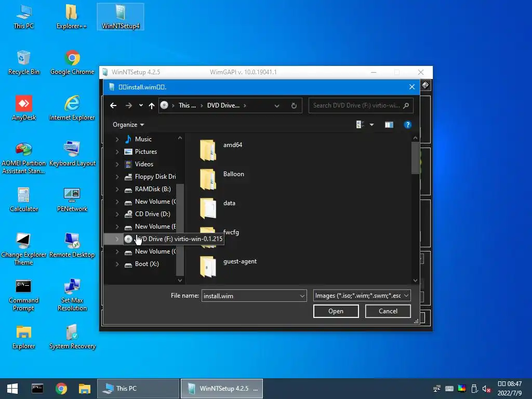This screenshot has width=532, height=399.
Task: Open the System Recovery desktop icon
Action: (x=72, y=338)
